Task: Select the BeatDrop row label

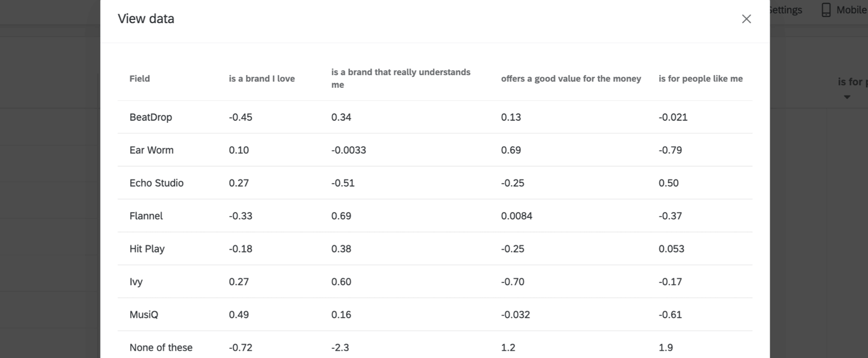Action: [151, 117]
